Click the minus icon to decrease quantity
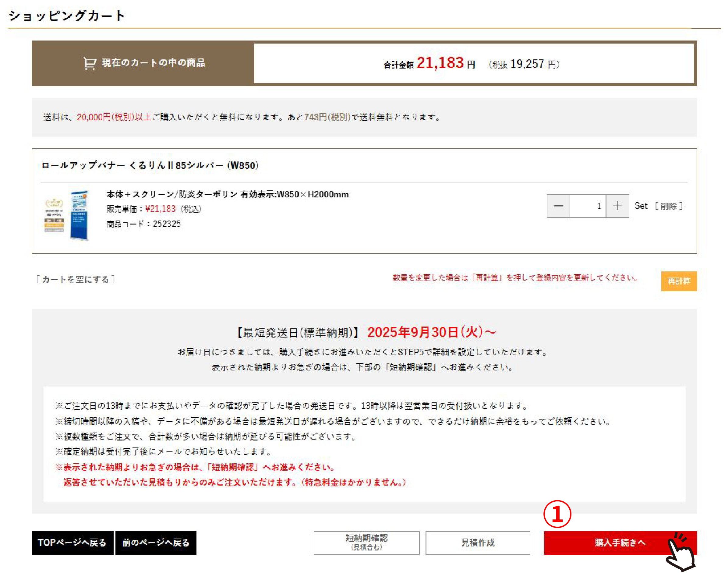Image resolution: width=728 pixels, height=580 pixels. (x=558, y=206)
